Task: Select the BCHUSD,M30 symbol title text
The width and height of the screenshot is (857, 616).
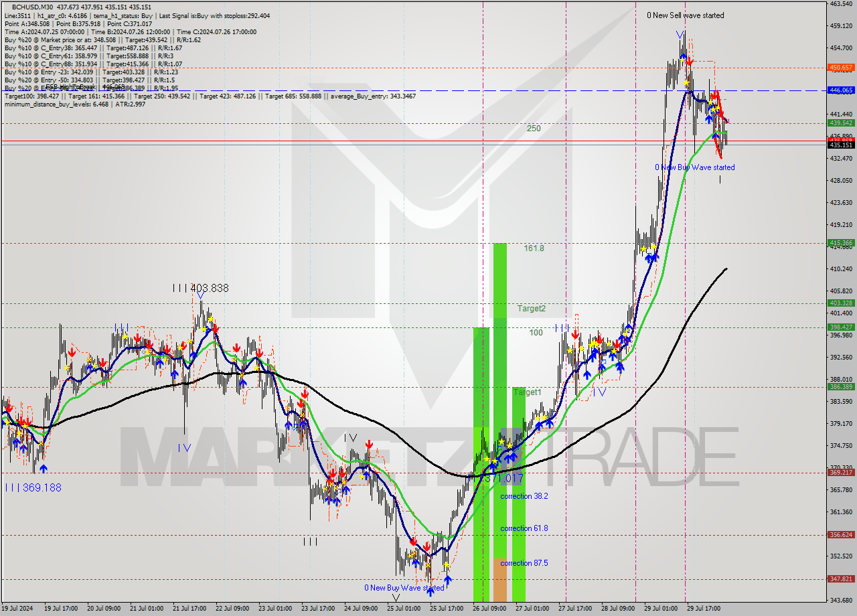Action: click(34, 7)
